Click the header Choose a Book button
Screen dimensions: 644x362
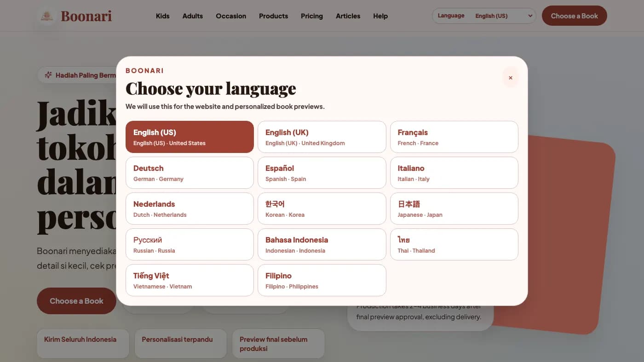575,16
